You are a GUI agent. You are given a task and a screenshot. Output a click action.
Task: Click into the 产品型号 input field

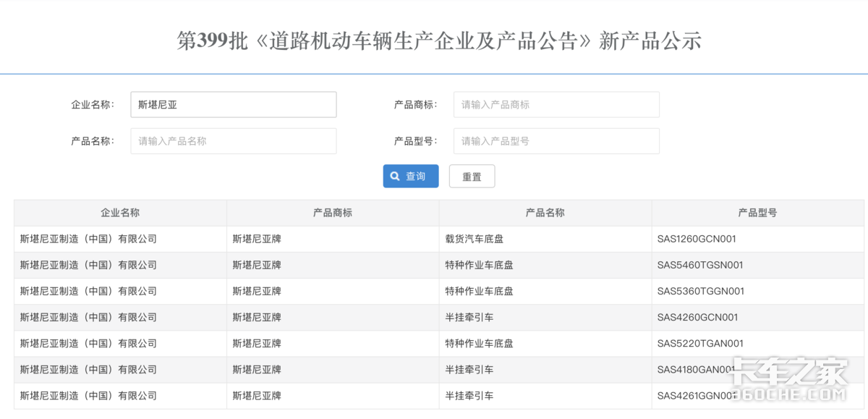click(556, 141)
